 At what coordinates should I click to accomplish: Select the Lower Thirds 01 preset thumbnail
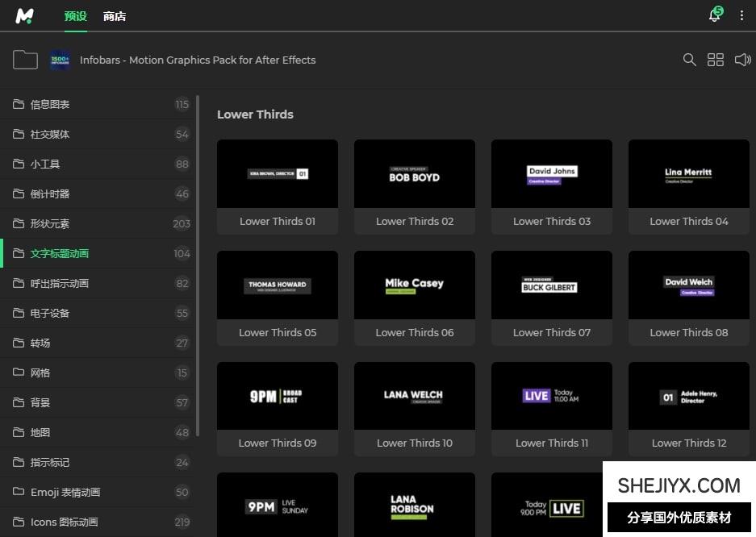click(x=278, y=174)
